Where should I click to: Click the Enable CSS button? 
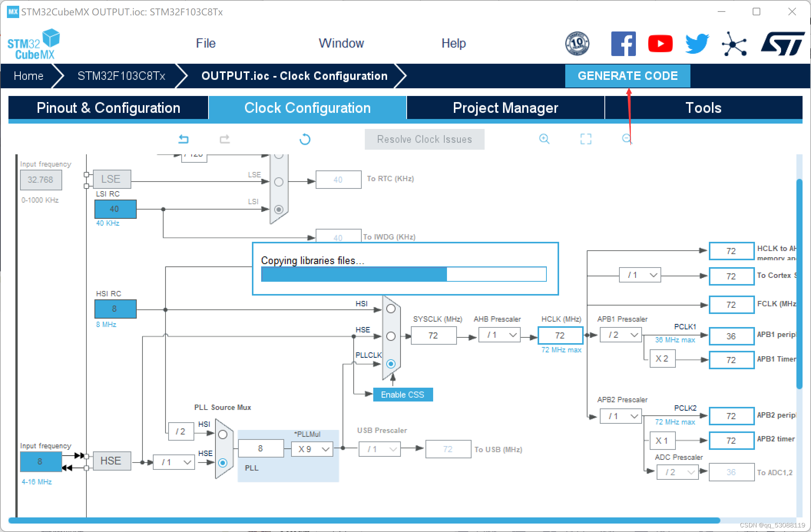click(402, 395)
